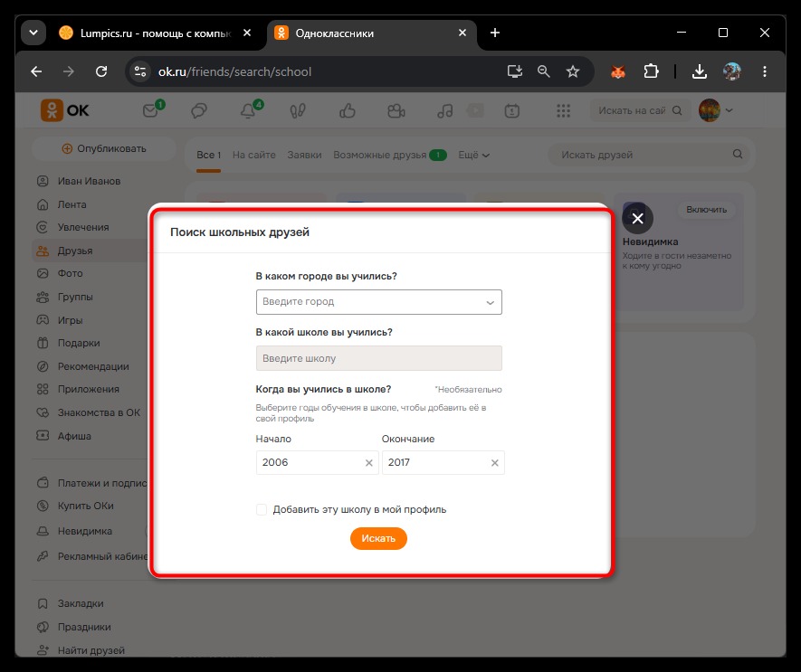Open the browser downloads icon
Screen dimensions: 801x672
(700, 71)
